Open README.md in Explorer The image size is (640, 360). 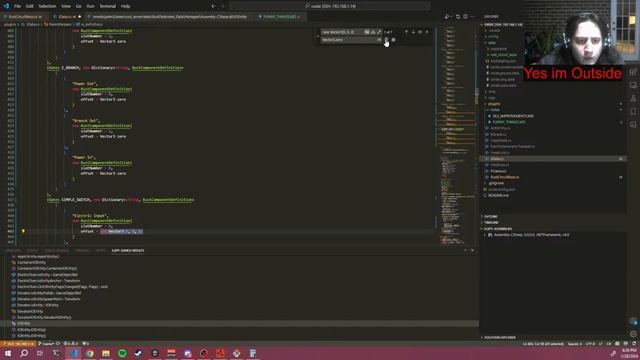tap(498, 196)
